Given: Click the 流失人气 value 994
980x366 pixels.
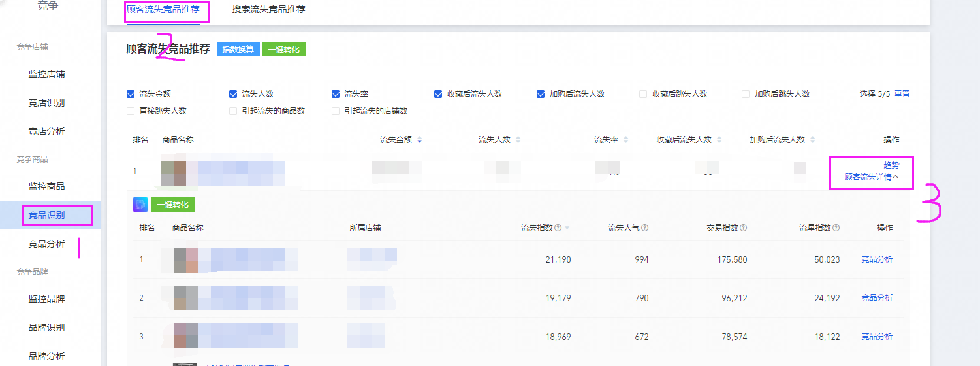Looking at the screenshot, I should click(x=642, y=259).
